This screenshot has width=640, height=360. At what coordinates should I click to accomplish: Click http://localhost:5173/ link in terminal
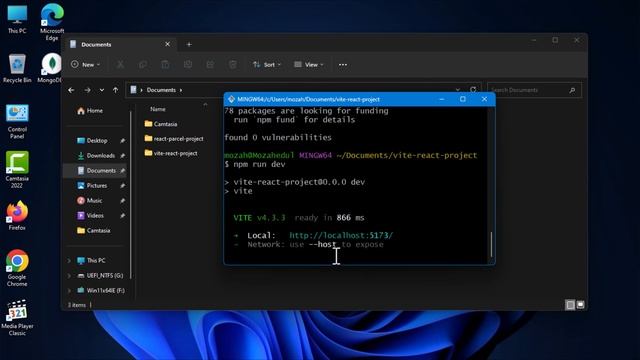coord(341,235)
